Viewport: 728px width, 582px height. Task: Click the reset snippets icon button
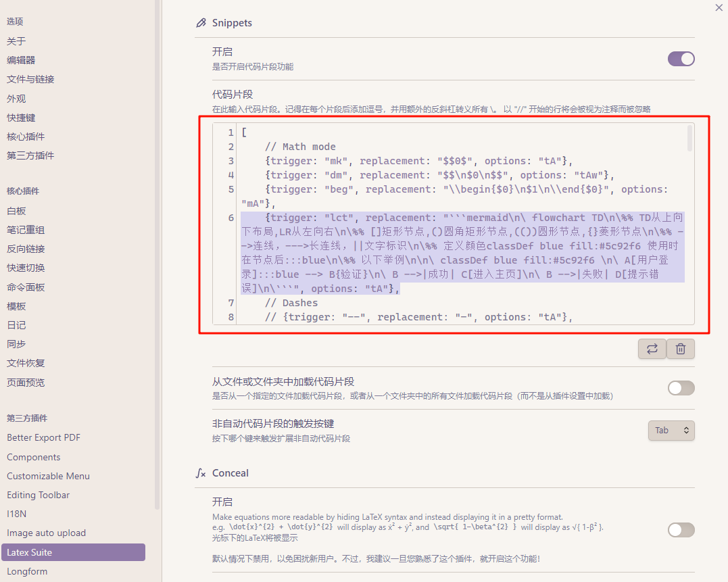coord(652,349)
